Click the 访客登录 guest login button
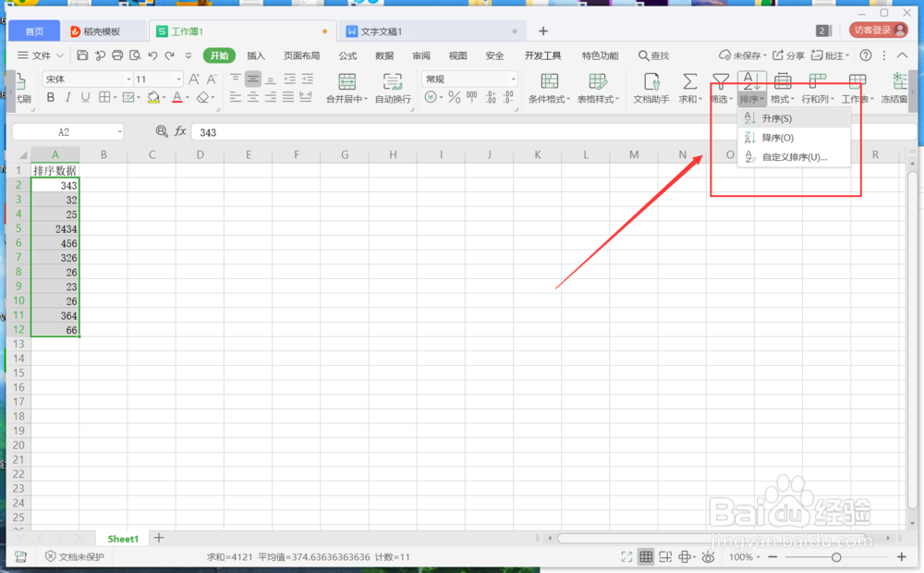Viewport: 924px width, 573px height. pos(878,30)
